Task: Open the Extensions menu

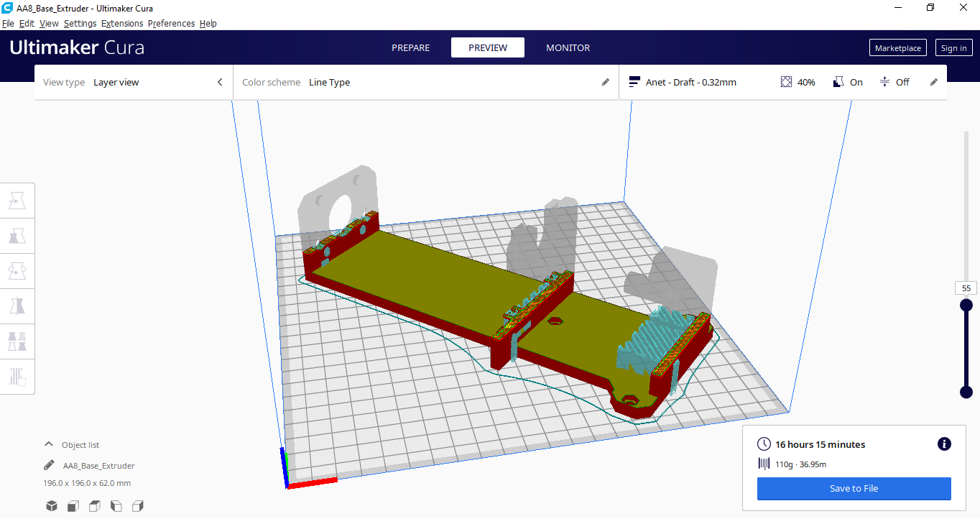Action: point(122,23)
